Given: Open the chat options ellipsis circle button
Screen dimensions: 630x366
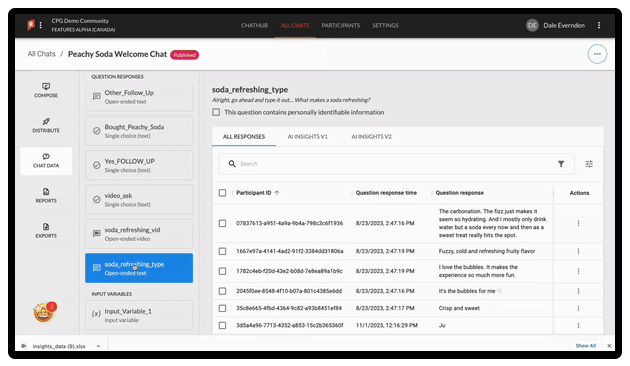Looking at the screenshot, I should (597, 54).
